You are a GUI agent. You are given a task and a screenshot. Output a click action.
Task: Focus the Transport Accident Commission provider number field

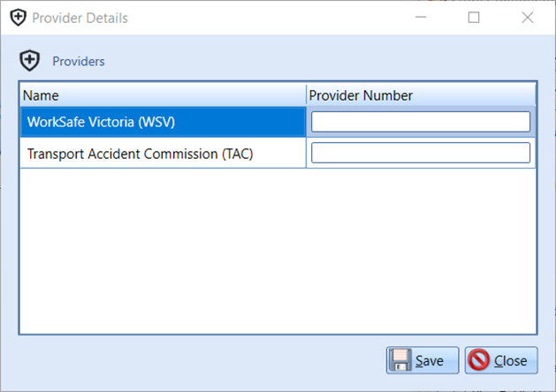(421, 153)
